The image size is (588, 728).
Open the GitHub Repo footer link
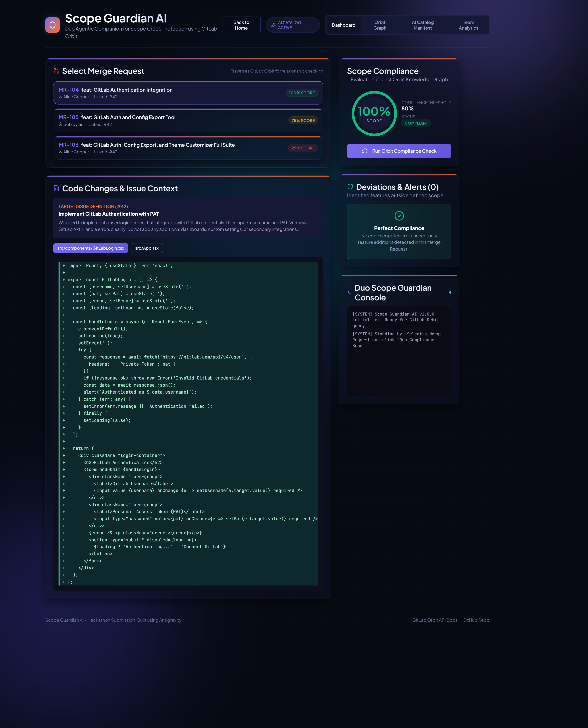click(476, 620)
